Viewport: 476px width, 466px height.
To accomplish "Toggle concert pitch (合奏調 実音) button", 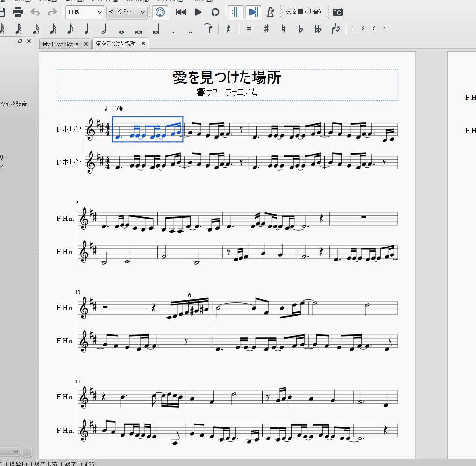I will 304,12.
